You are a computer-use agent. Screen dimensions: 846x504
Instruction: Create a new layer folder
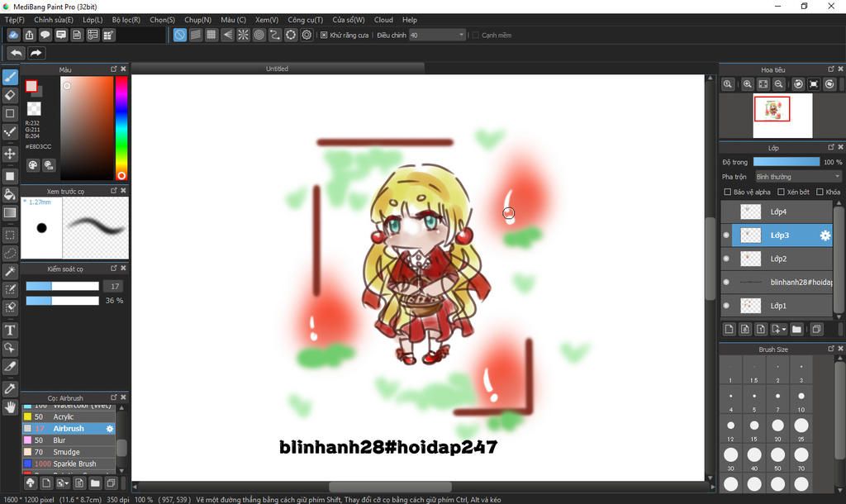(x=797, y=329)
